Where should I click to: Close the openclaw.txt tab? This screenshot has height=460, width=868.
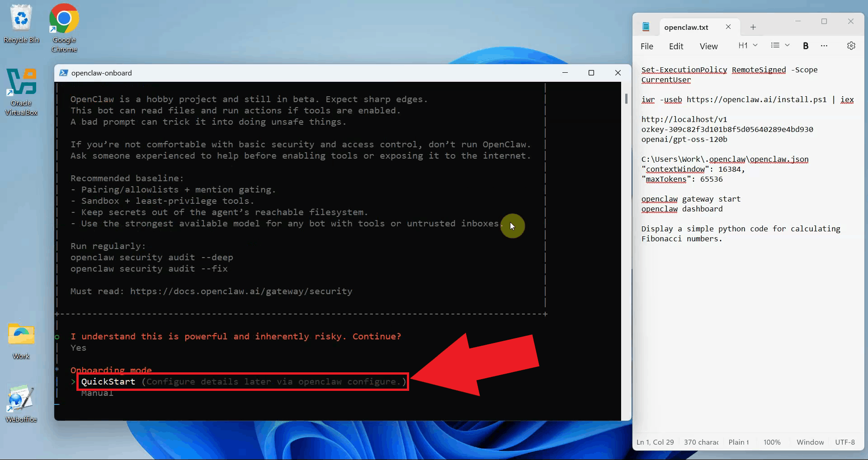[728, 27]
